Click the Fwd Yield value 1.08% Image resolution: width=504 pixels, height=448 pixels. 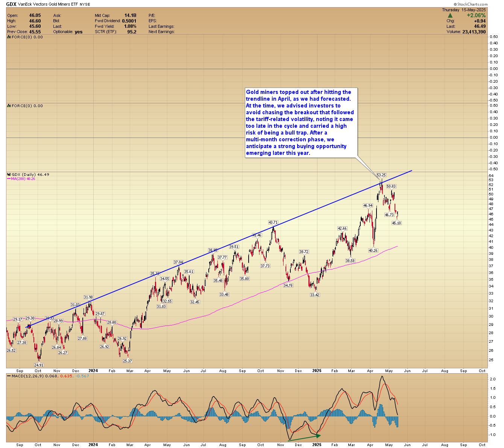coord(130,26)
